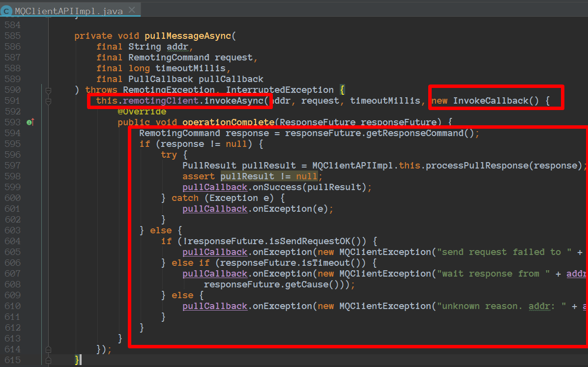Click the private keyword on line 585
Image resolution: width=588 pixels, height=367 pixels.
click(x=93, y=36)
